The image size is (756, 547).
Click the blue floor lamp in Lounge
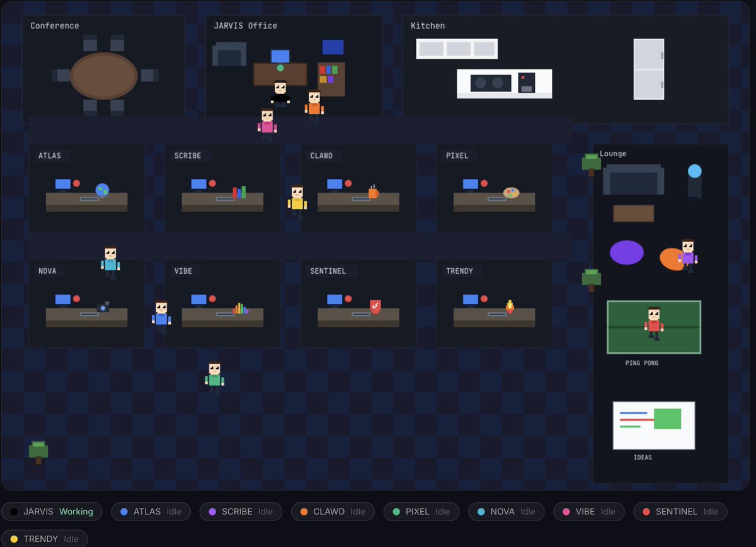pyautogui.click(x=694, y=181)
